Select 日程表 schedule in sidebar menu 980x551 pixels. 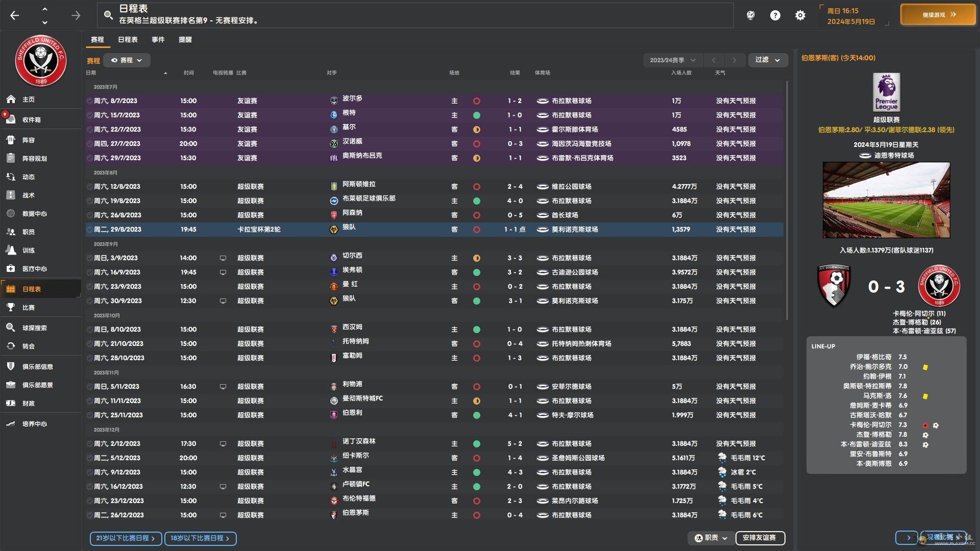[x=41, y=289]
